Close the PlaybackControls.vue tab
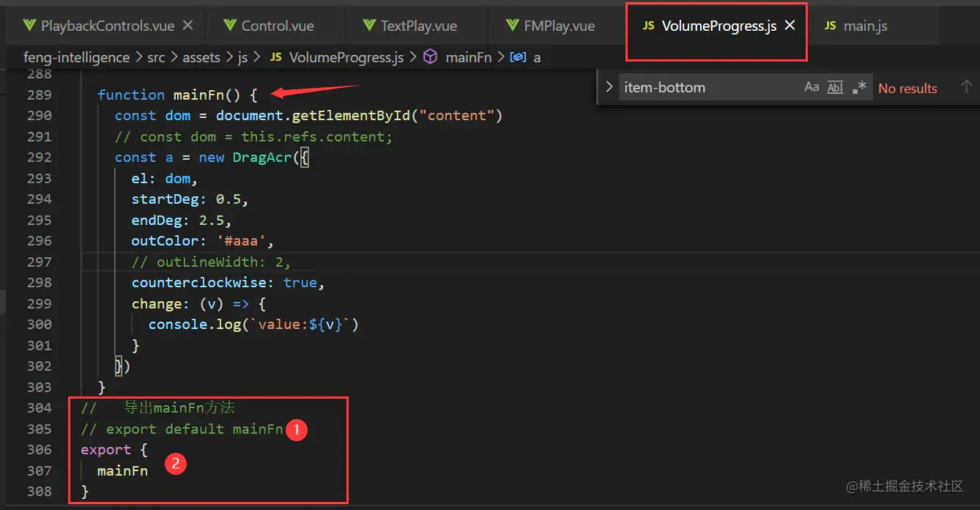The image size is (980, 510). [x=188, y=26]
